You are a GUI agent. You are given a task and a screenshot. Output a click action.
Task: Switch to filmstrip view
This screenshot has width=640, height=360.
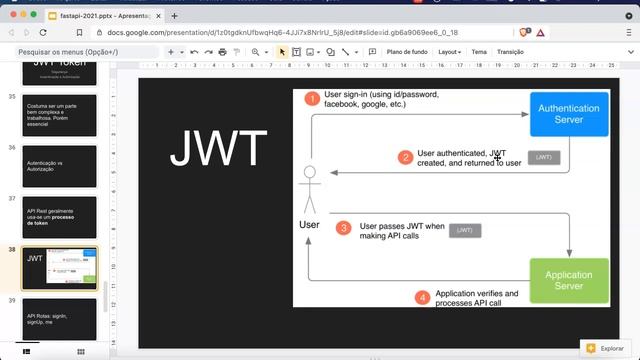point(27,351)
